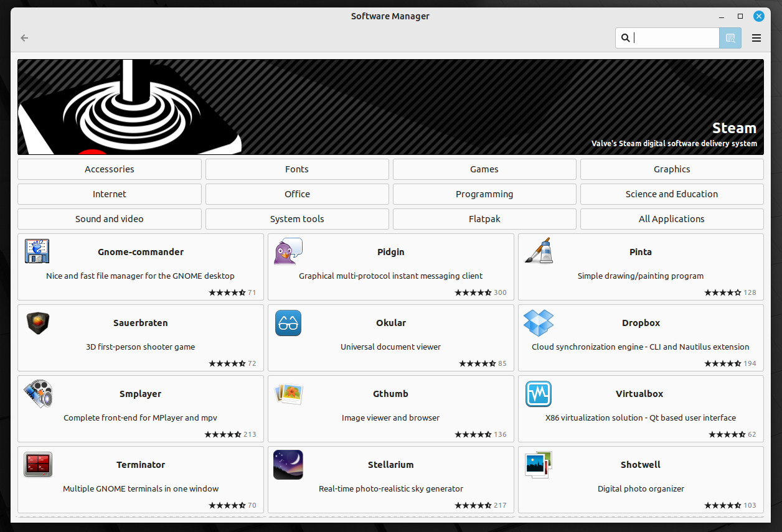The image size is (782, 532).
Task: Open the Internet category
Action: pos(110,194)
